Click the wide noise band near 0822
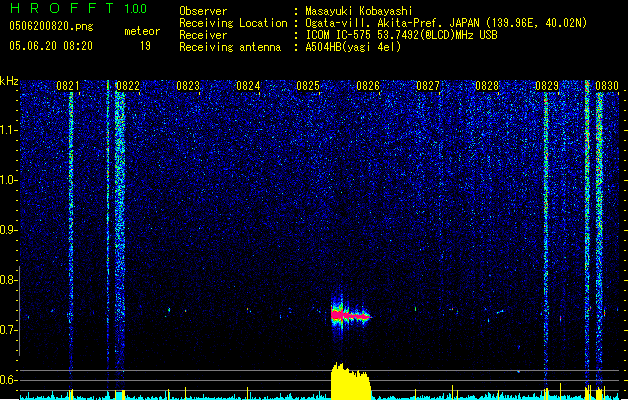The image size is (629, 400). click(120, 237)
